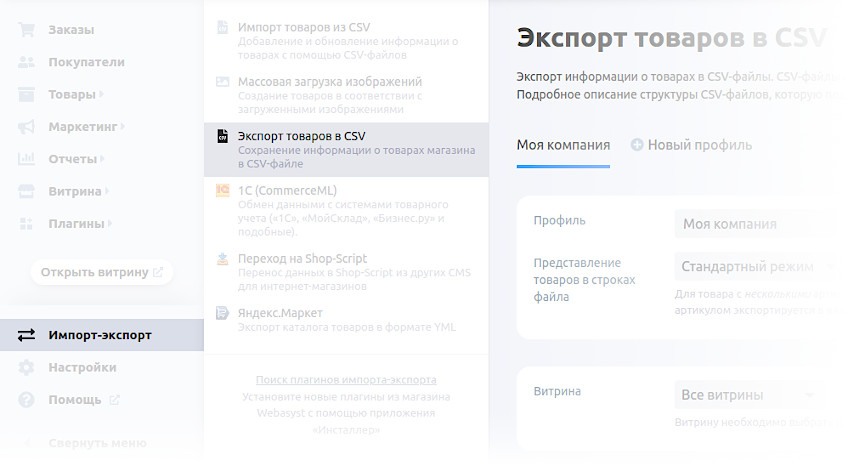Click the Marketing megaphone icon
This screenshot has height=466, width=848.
[27, 127]
